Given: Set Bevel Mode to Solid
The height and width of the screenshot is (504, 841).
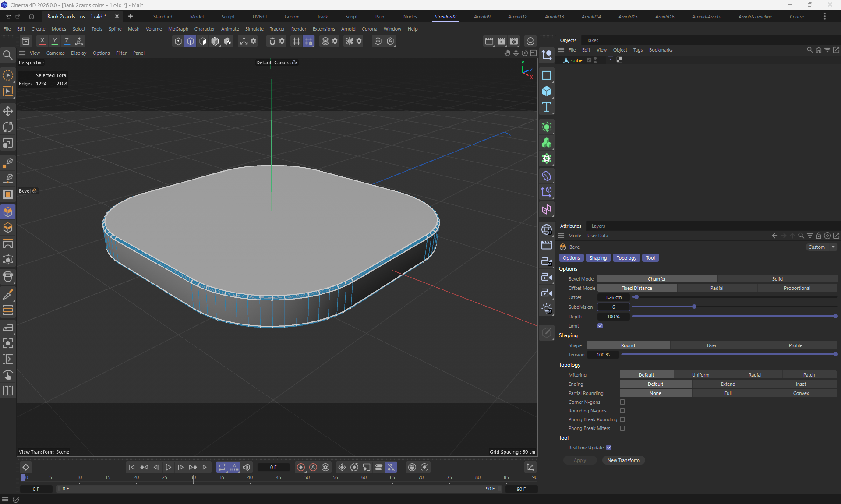Looking at the screenshot, I should [x=777, y=279].
